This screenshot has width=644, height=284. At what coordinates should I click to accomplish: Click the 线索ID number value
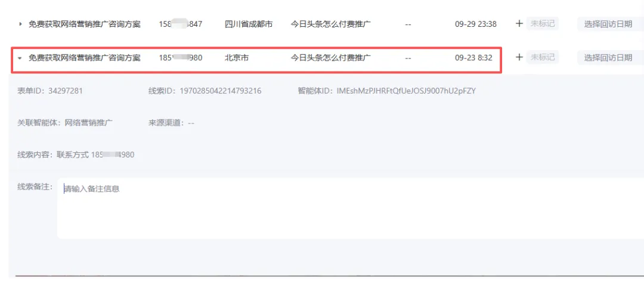pos(219,91)
